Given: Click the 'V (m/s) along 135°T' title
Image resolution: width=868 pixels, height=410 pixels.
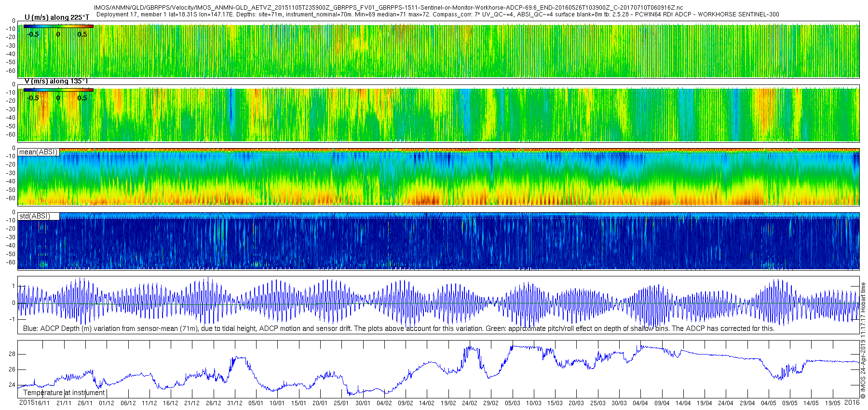Looking at the screenshot, I should pos(56,81).
